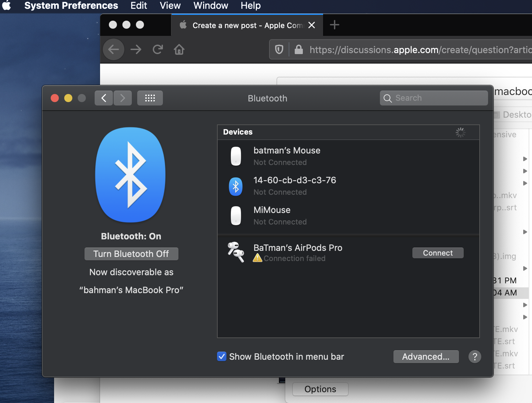Click the "bahman's MacBook Pro" name text

click(x=131, y=290)
